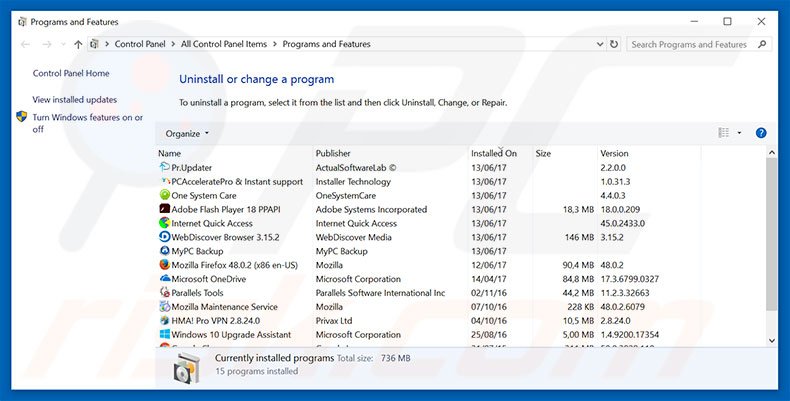Sort by Version column header
790x401 pixels.
[614, 153]
